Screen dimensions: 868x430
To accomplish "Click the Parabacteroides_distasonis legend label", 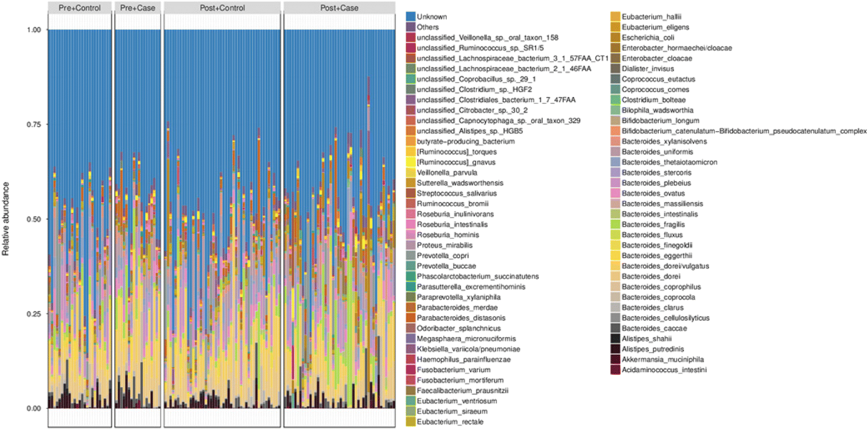I will point(461,318).
